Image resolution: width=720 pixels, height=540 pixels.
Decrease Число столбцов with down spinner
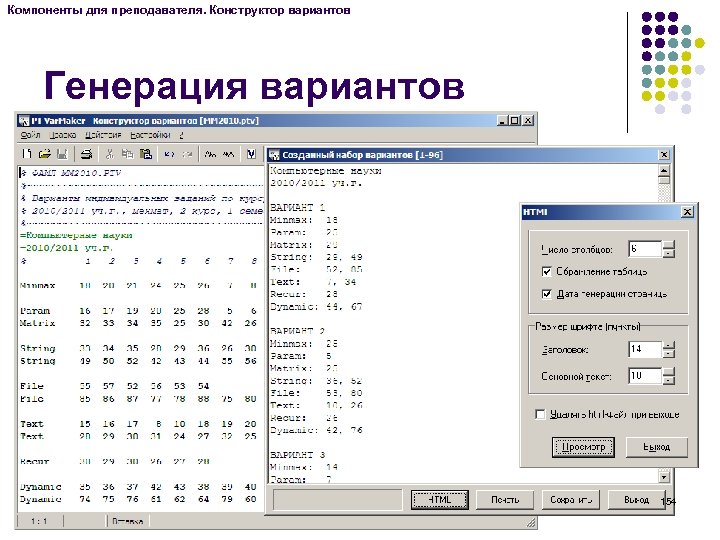point(669,253)
